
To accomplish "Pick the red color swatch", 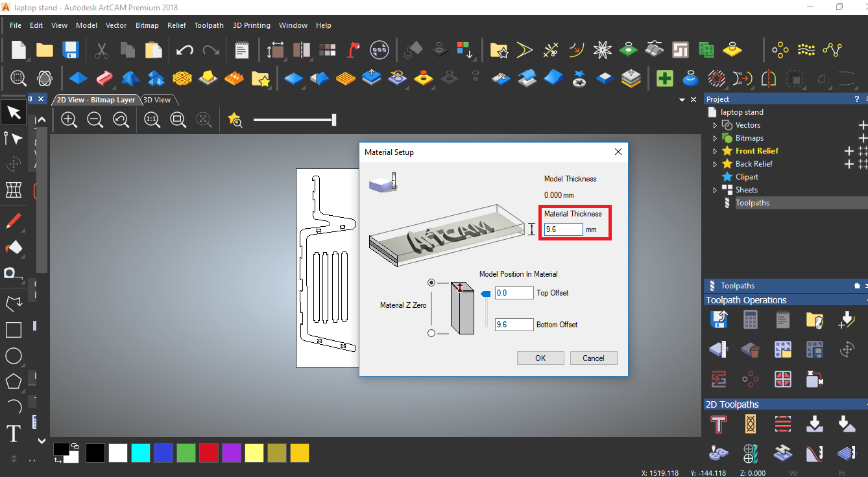I will [209, 453].
